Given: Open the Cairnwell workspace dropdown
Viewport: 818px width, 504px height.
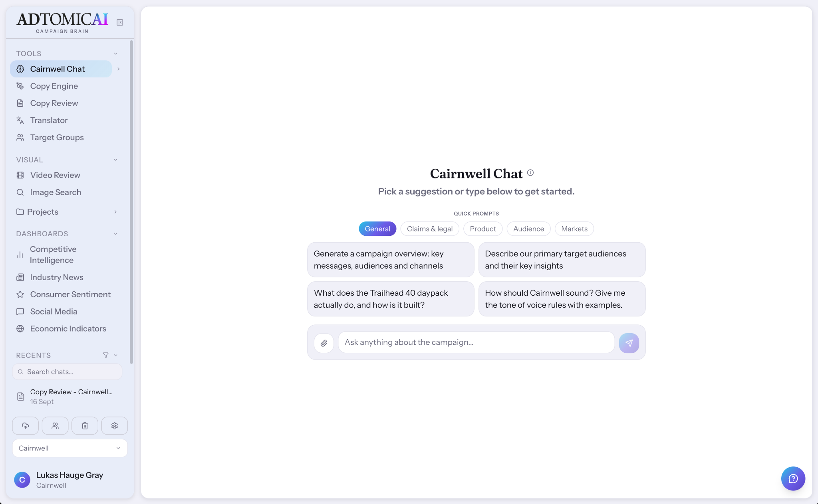Looking at the screenshot, I should [x=70, y=448].
